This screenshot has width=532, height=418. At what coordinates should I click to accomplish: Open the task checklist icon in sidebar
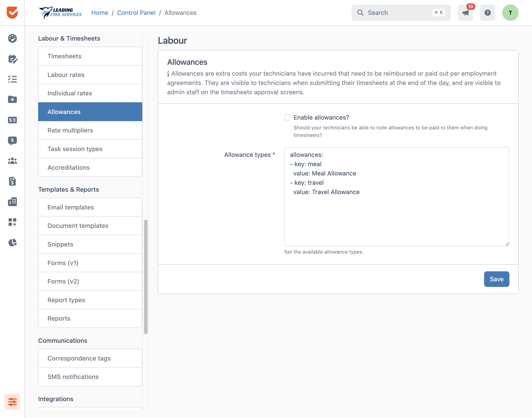point(12,79)
